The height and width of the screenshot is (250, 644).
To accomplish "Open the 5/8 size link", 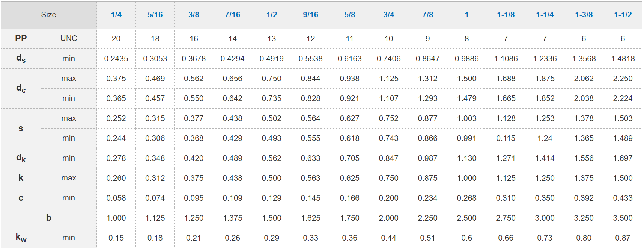I will click(x=349, y=15).
